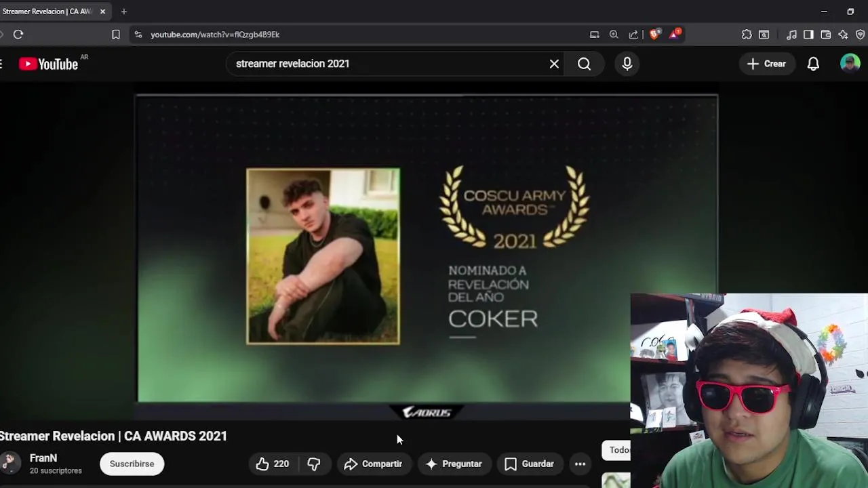
Task: Minimize the browser window
Action: [x=824, y=12]
